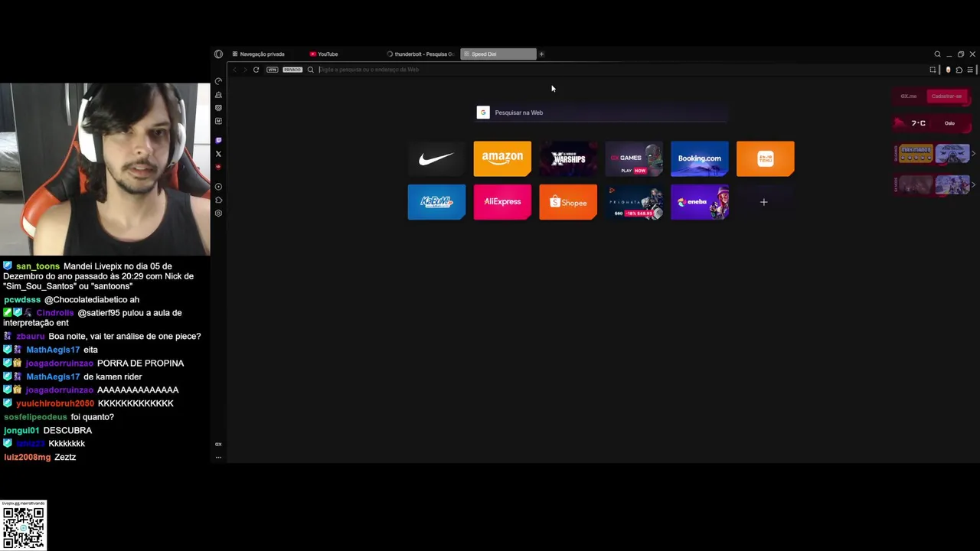The height and width of the screenshot is (551, 980).
Task: Click the Pesquisar na Web search box
Action: pos(601,112)
